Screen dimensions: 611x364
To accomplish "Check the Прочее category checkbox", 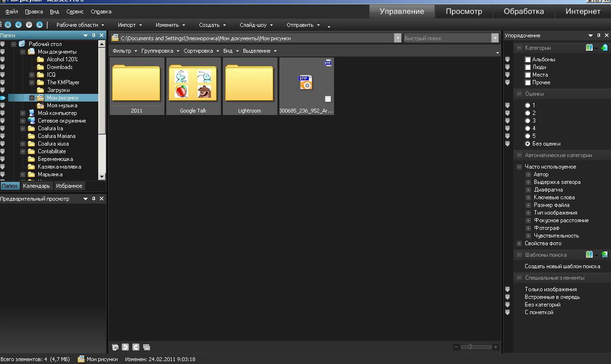I will [528, 82].
